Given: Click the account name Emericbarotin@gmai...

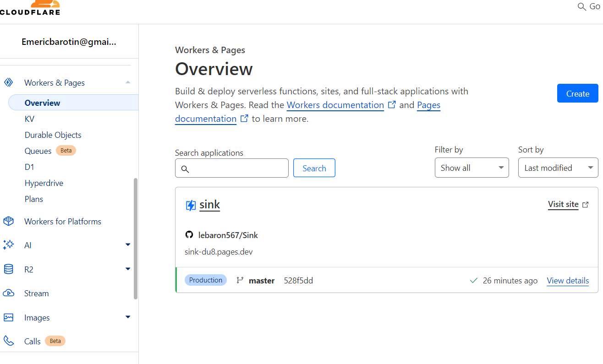Looking at the screenshot, I should pos(69,42).
